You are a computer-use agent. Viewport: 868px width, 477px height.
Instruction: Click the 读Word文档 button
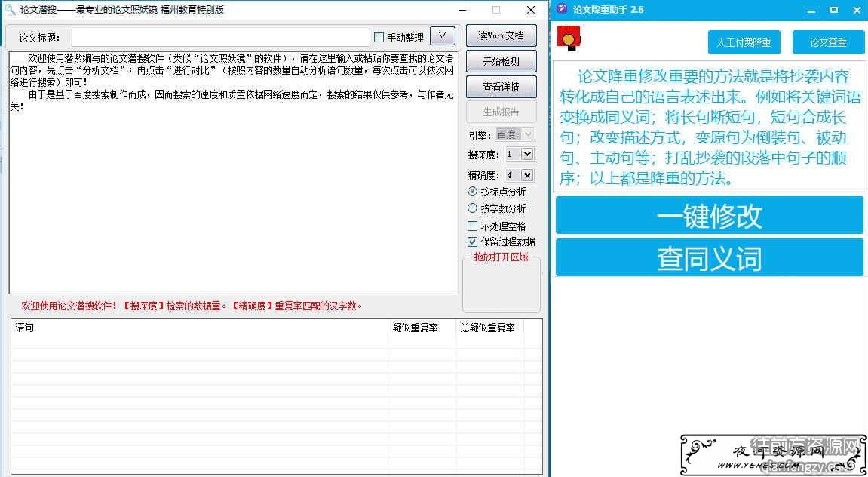point(501,35)
